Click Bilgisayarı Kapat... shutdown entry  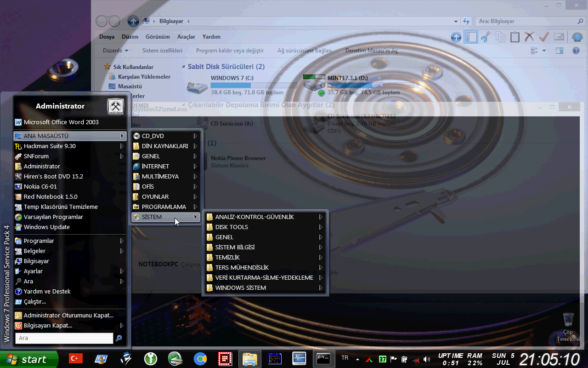(x=69, y=326)
